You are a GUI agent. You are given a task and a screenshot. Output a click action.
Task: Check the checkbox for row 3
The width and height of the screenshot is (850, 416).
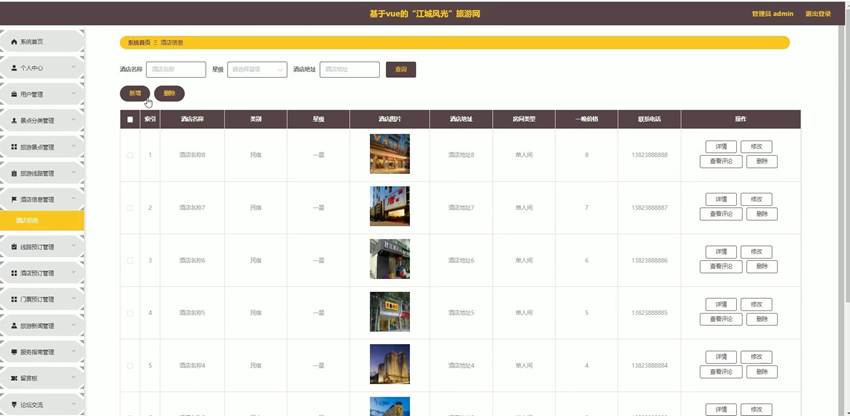point(130,260)
